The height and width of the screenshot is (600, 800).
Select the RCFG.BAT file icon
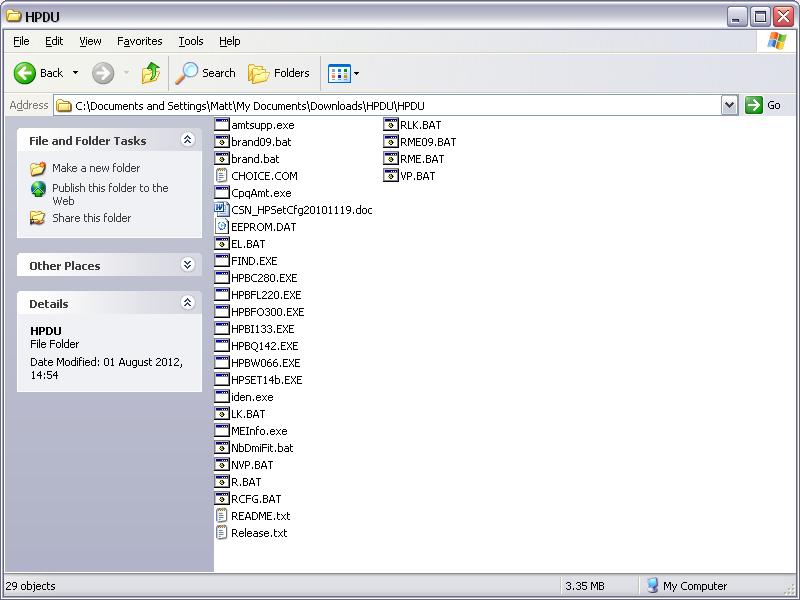(x=222, y=498)
